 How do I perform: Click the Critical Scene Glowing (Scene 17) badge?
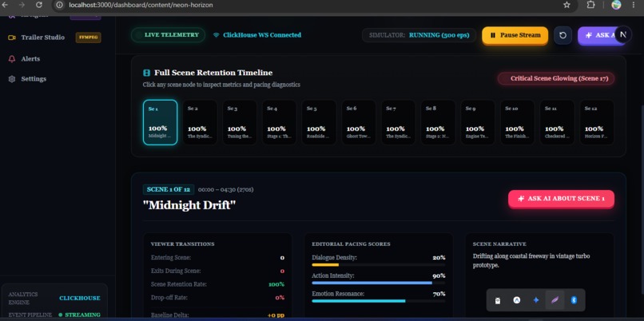[x=555, y=78]
